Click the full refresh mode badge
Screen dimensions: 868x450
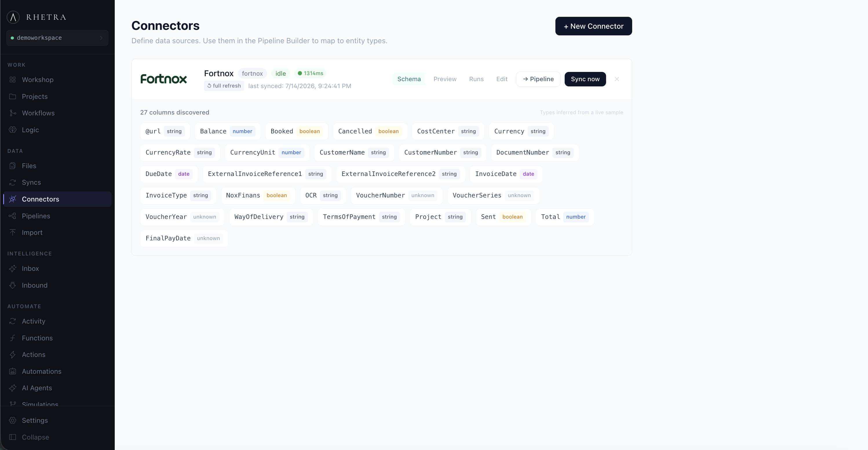(224, 86)
